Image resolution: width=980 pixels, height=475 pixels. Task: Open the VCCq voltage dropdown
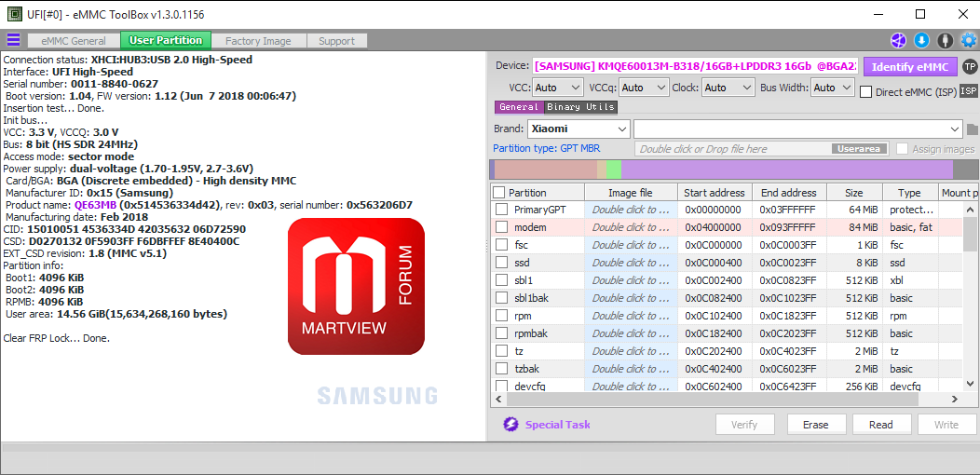tap(643, 88)
